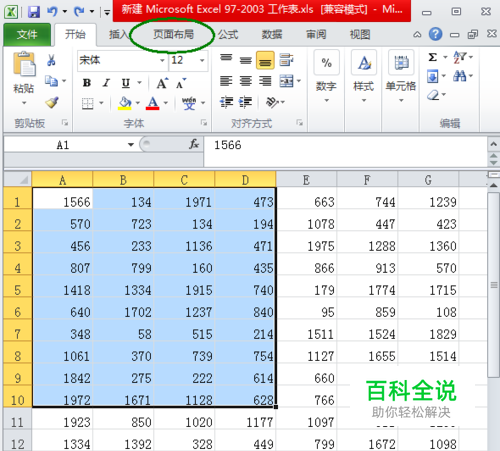This screenshot has height=451, width=500.
Task: Open the 文件 menu tab
Action: 27,34
